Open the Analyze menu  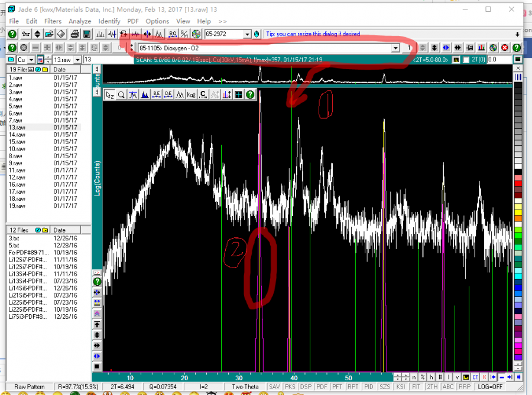80,21
